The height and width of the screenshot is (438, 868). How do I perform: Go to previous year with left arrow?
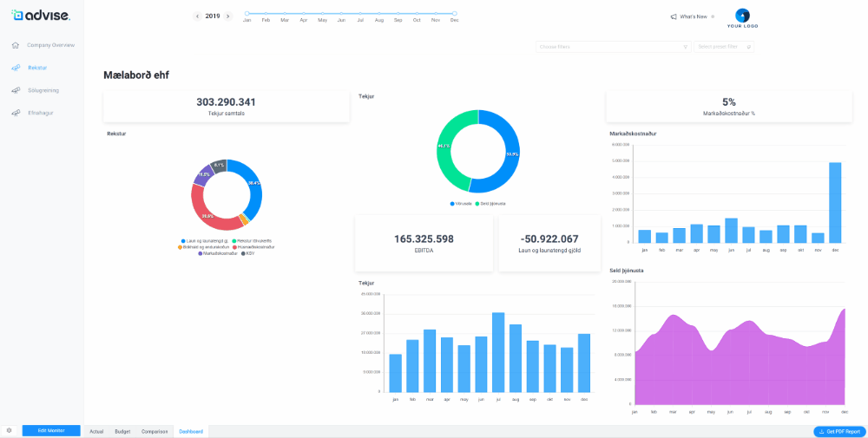pyautogui.click(x=197, y=16)
